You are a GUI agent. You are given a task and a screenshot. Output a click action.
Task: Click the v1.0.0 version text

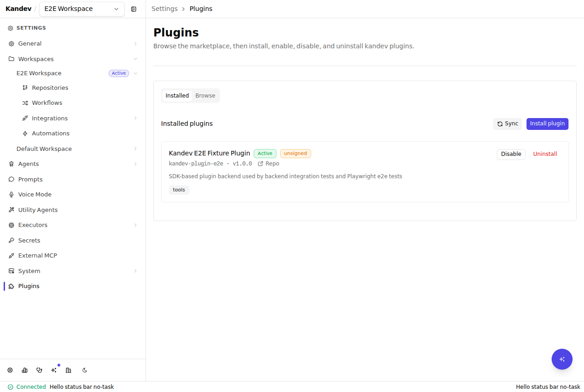(x=242, y=164)
